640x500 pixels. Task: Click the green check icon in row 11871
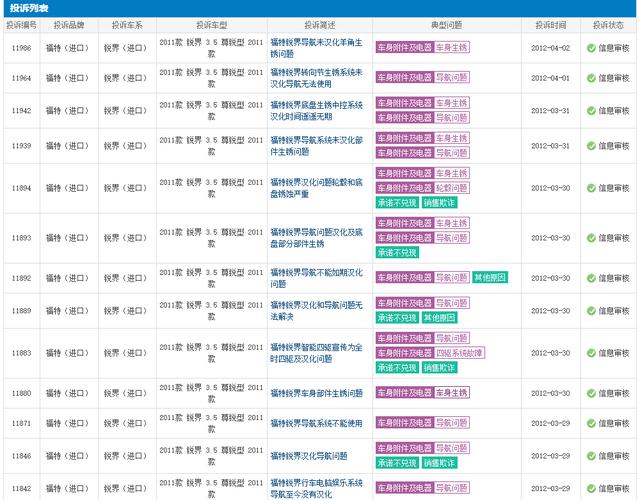(x=591, y=424)
